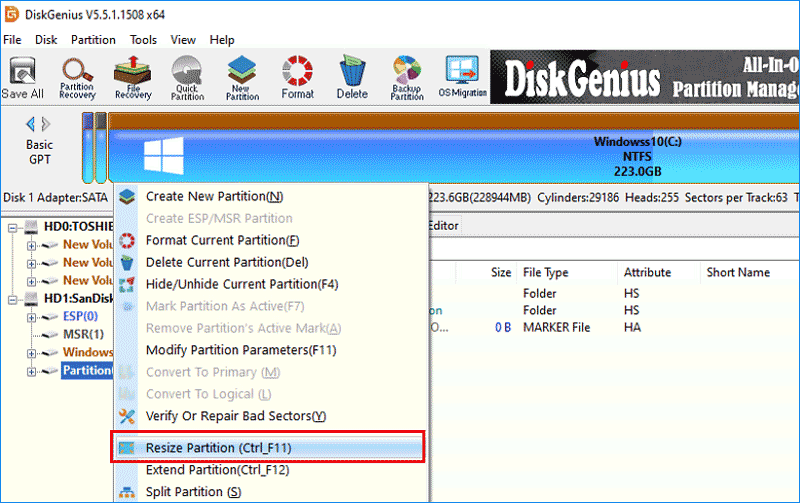Open the Disk menu

46,40
